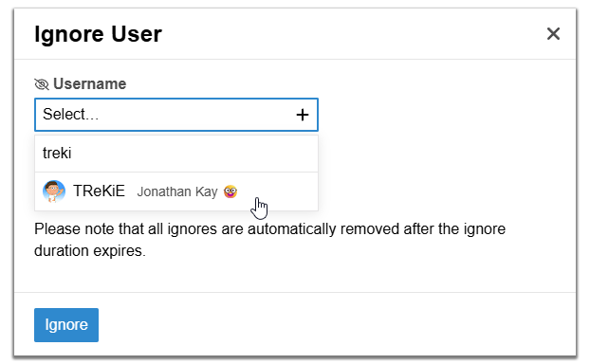590x364 pixels.
Task: Confirm with the blue Ignore button
Action: click(x=66, y=325)
